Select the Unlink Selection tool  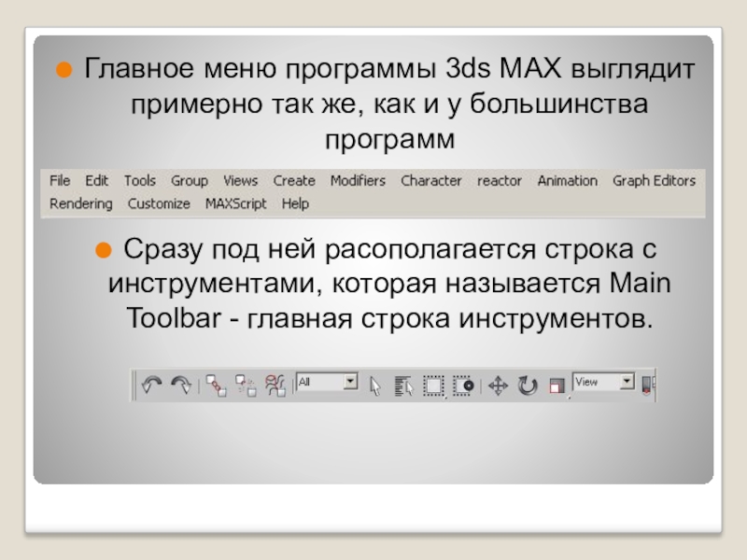pos(246,385)
